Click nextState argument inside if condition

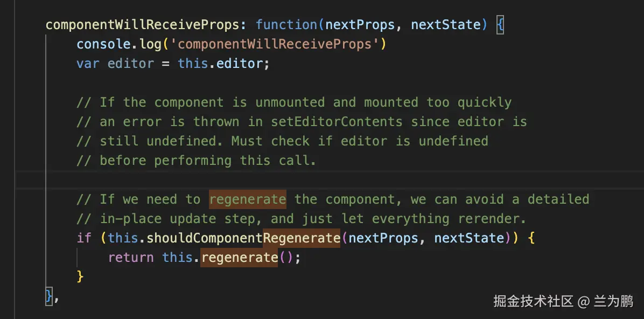(468, 238)
